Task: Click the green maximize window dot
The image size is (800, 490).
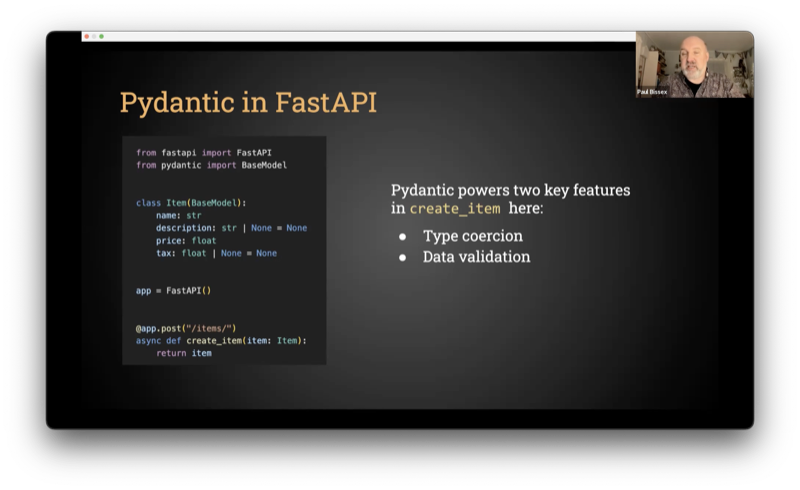Action: click(x=102, y=36)
